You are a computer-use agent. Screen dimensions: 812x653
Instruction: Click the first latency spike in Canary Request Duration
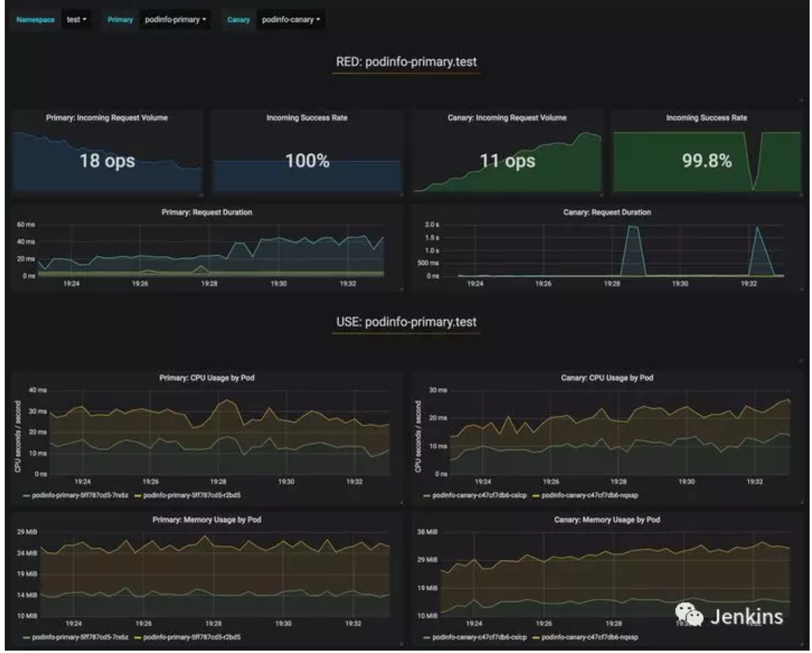633,250
